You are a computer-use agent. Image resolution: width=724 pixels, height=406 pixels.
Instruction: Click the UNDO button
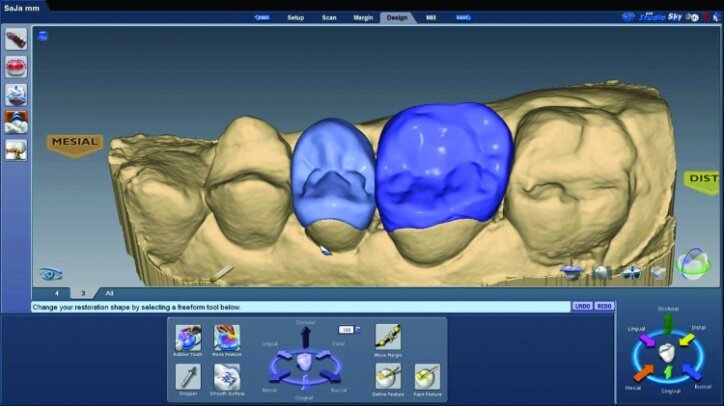tap(582, 306)
